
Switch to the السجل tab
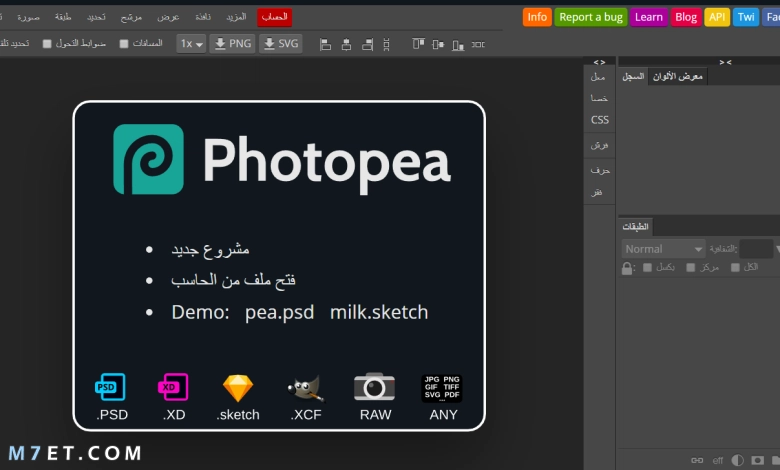click(x=633, y=77)
